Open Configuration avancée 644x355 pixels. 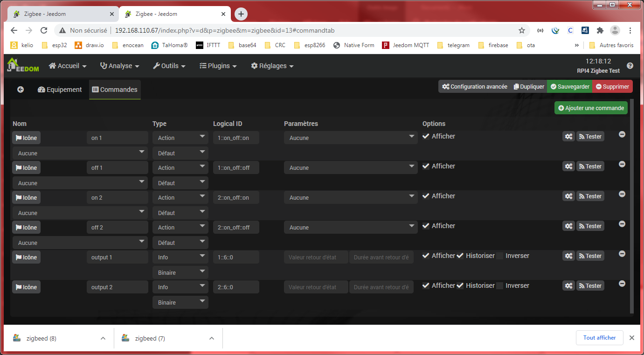[474, 86]
